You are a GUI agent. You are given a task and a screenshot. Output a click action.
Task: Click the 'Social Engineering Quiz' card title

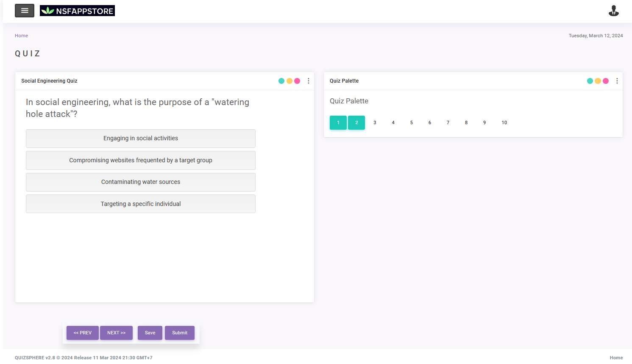click(49, 81)
